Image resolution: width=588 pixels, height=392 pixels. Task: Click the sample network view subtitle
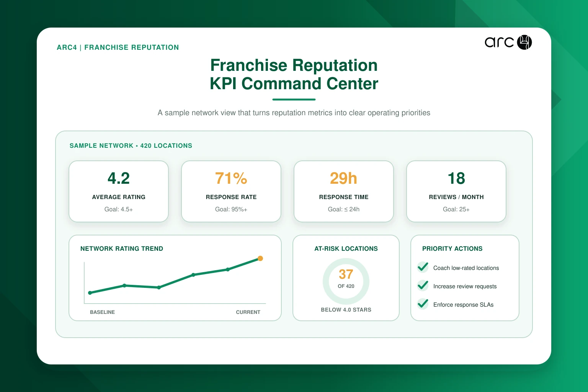[x=294, y=113]
